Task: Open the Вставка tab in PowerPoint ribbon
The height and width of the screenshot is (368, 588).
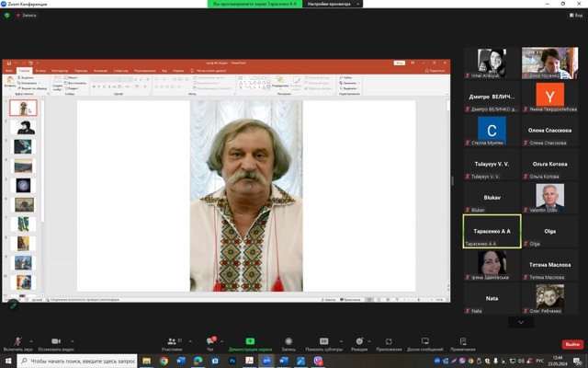Action: coord(41,71)
